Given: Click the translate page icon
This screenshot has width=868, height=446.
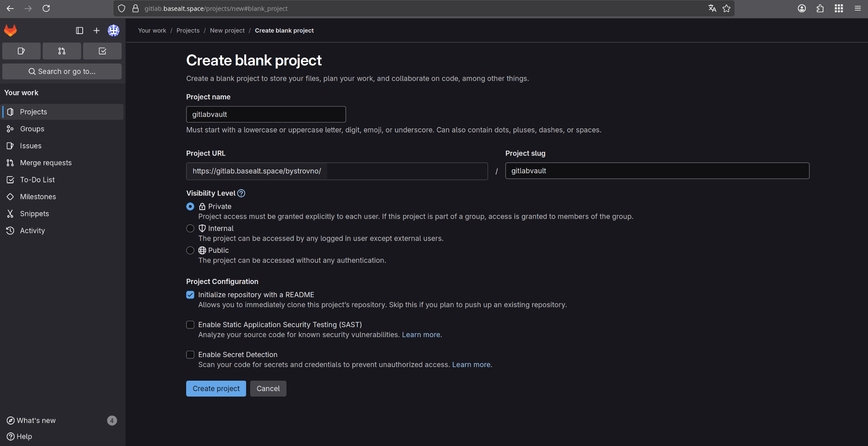Looking at the screenshot, I should click(x=712, y=8).
